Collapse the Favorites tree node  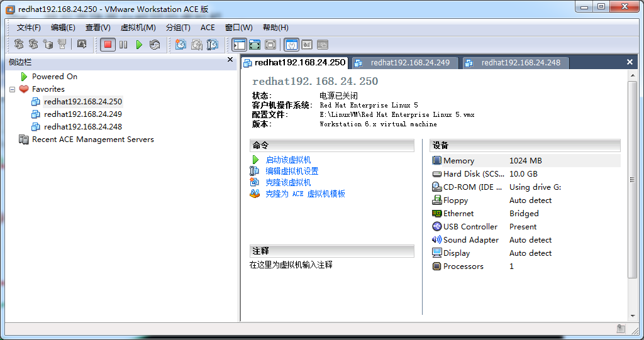(x=13, y=89)
